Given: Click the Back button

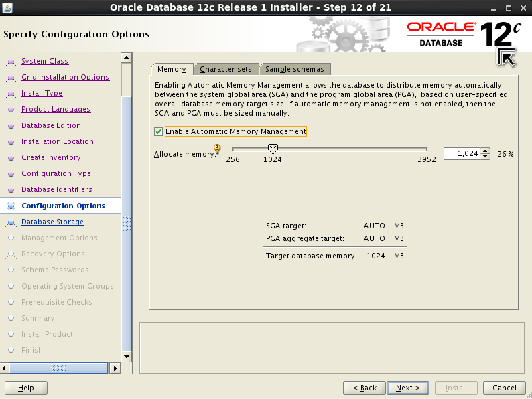Looking at the screenshot, I should tap(364, 388).
